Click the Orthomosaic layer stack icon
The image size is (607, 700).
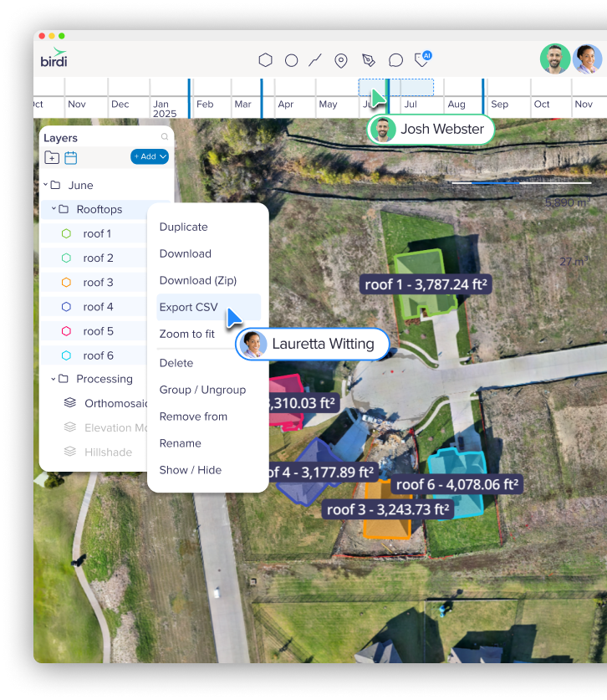(x=70, y=402)
